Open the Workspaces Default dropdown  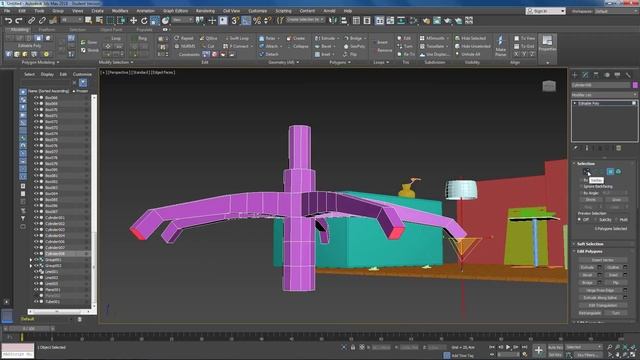[617, 11]
